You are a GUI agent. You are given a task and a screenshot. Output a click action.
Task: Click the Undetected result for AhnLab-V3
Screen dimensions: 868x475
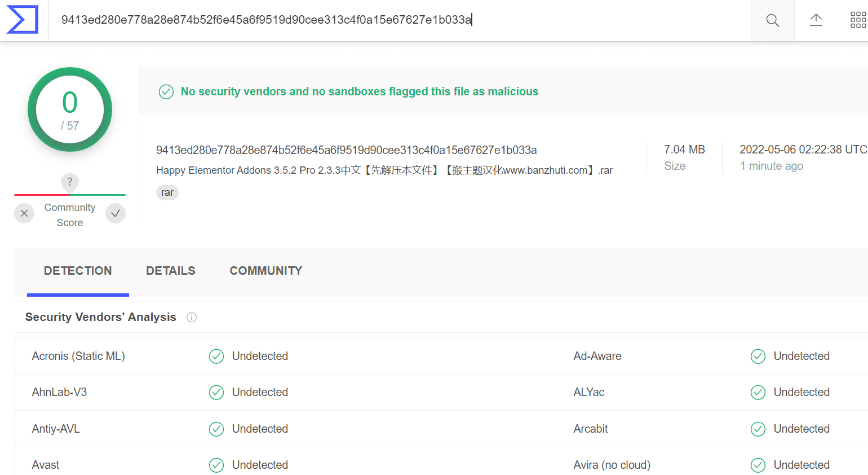(260, 393)
